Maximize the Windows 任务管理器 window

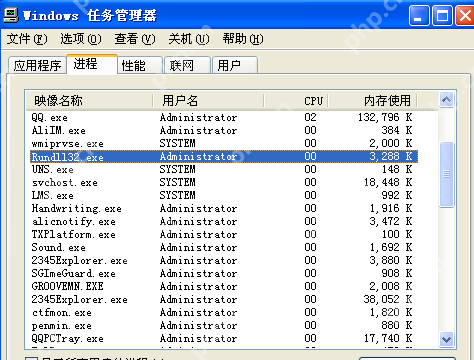(x=442, y=16)
